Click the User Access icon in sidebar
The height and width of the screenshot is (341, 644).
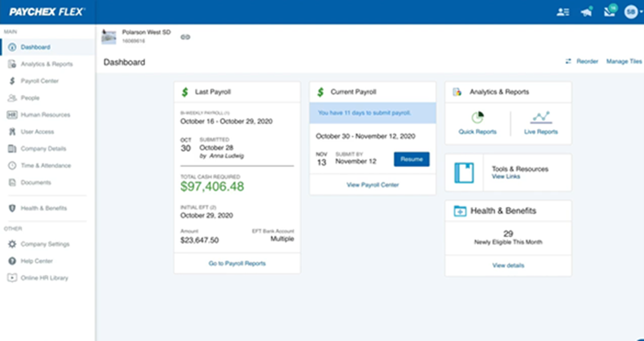13,132
